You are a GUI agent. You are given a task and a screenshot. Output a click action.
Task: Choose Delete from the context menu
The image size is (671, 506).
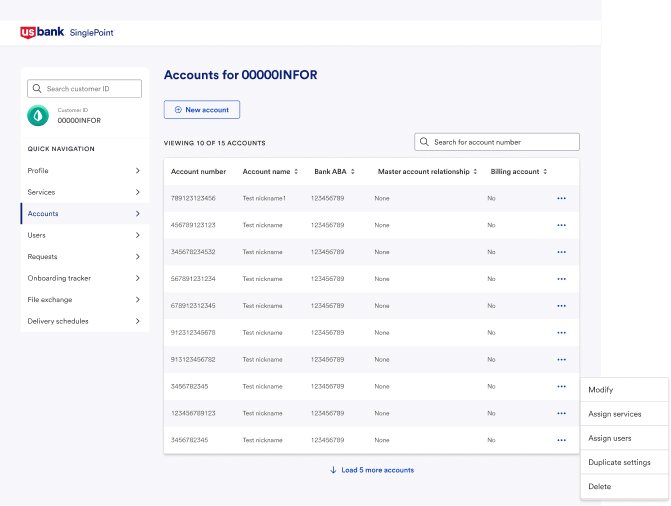point(624,486)
